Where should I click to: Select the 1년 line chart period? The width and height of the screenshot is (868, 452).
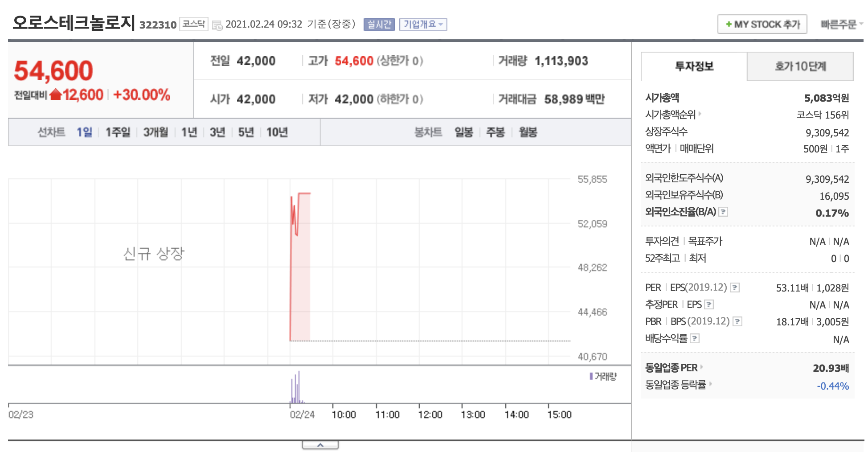(189, 132)
